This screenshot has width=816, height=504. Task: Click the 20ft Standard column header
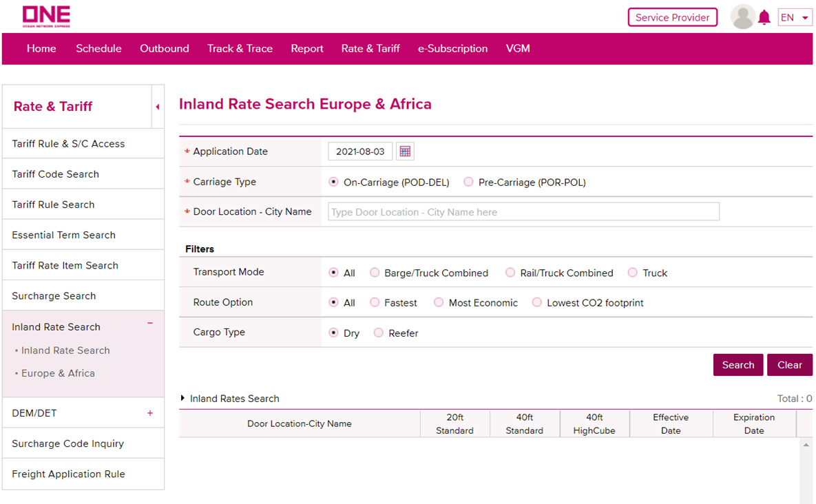[x=455, y=423]
